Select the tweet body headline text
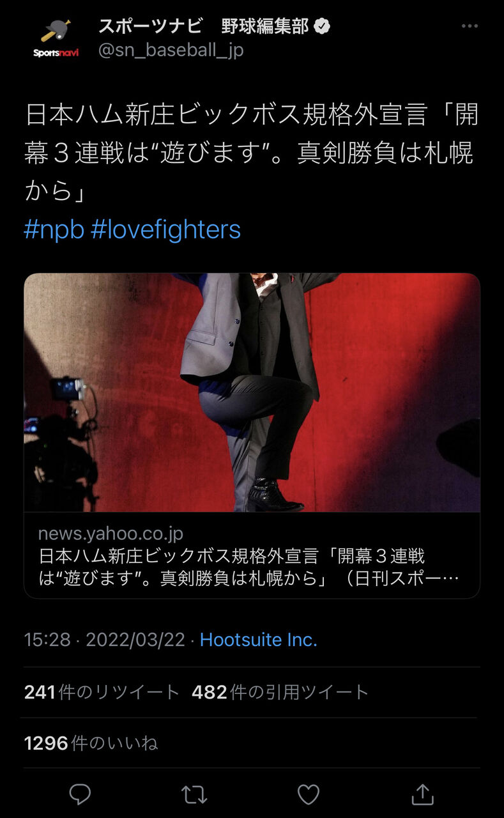Viewport: 504px width, 818px height. tap(250, 153)
